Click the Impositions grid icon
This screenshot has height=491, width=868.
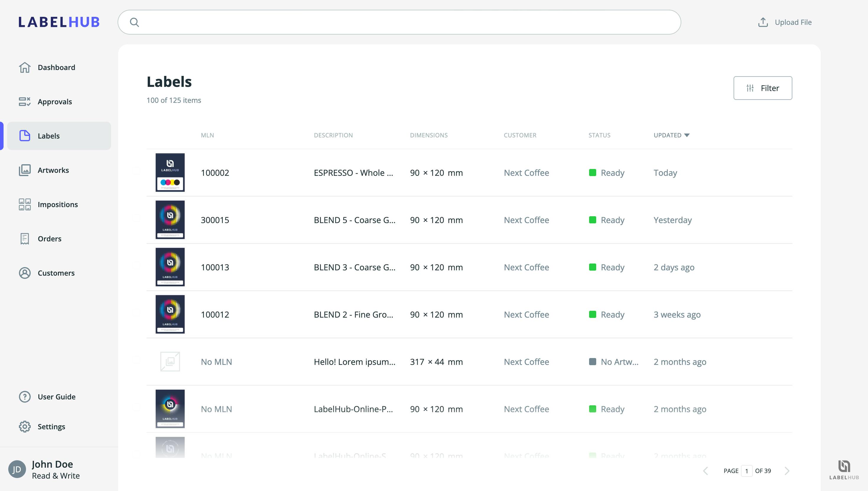pyautogui.click(x=25, y=204)
